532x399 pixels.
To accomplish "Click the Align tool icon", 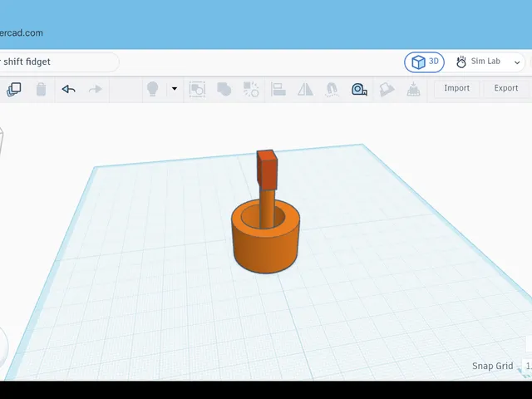I will pos(278,89).
